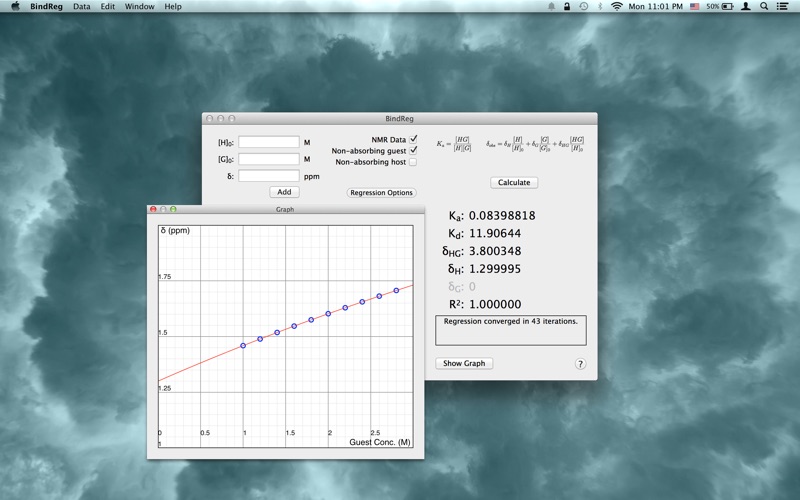The height and width of the screenshot is (500, 800).
Task: Click the Time Machine clock icon
Action: (583, 6)
